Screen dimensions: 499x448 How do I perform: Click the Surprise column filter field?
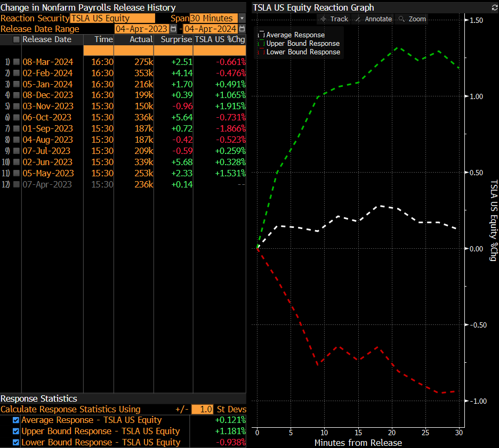point(173,51)
